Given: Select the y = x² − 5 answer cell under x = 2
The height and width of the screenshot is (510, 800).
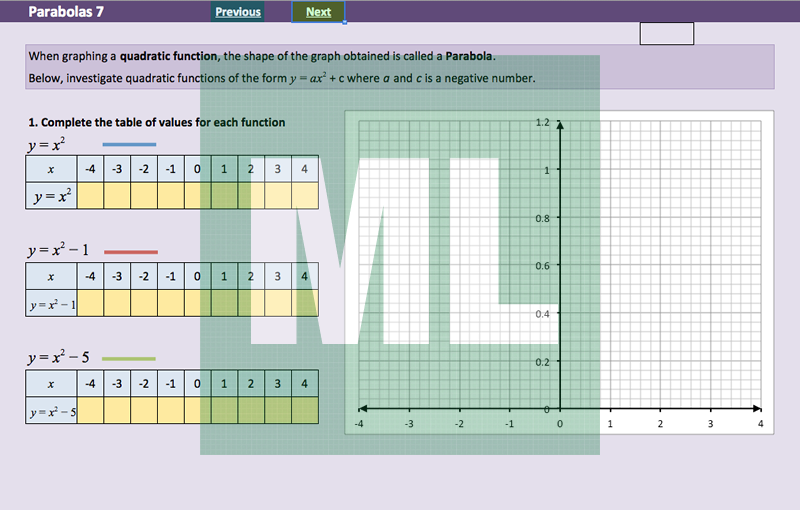Looking at the screenshot, I should coord(250,410).
